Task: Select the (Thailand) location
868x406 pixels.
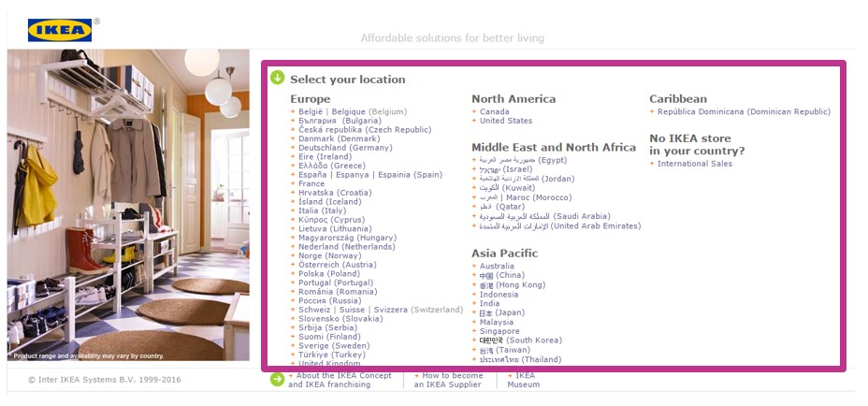Action: pos(520,359)
